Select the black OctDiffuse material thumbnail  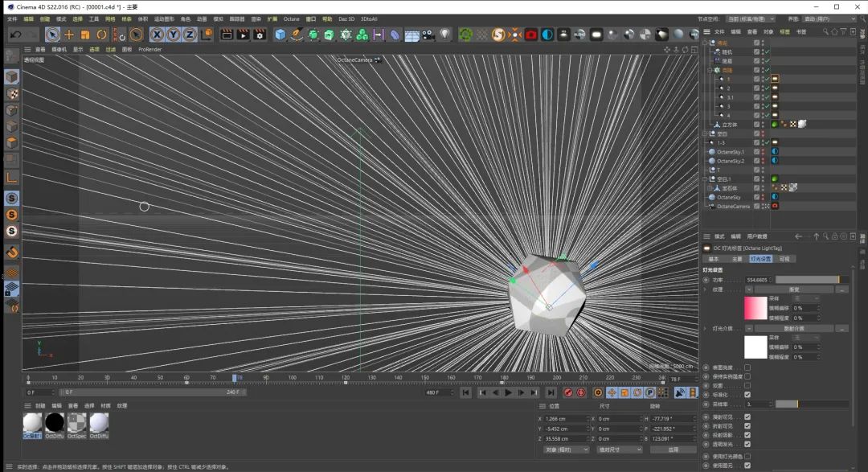click(x=55, y=423)
